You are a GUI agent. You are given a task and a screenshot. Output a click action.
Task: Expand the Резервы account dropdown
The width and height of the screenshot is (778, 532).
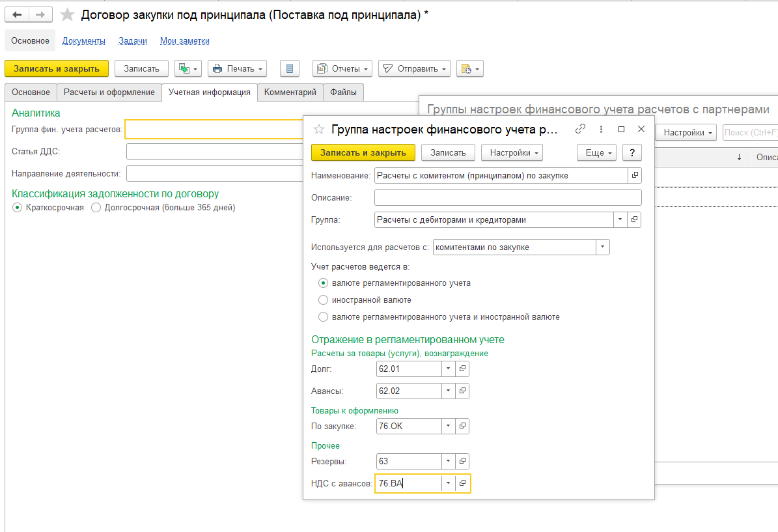tap(448, 461)
